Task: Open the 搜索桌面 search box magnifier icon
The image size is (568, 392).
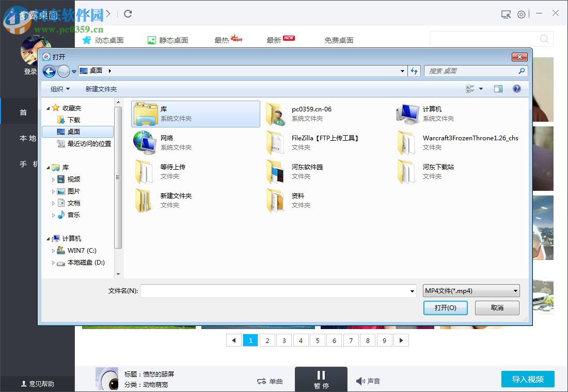Action: [522, 71]
